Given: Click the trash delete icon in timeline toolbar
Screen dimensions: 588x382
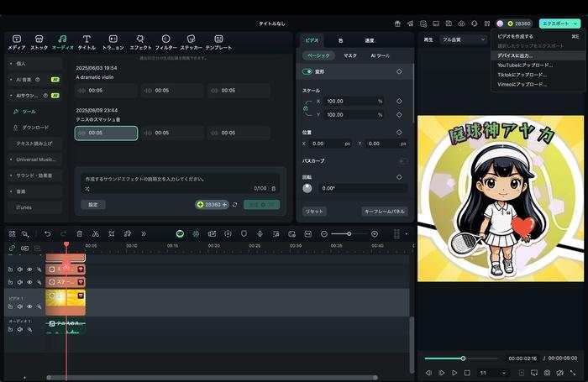Looking at the screenshot, I should pos(80,234).
